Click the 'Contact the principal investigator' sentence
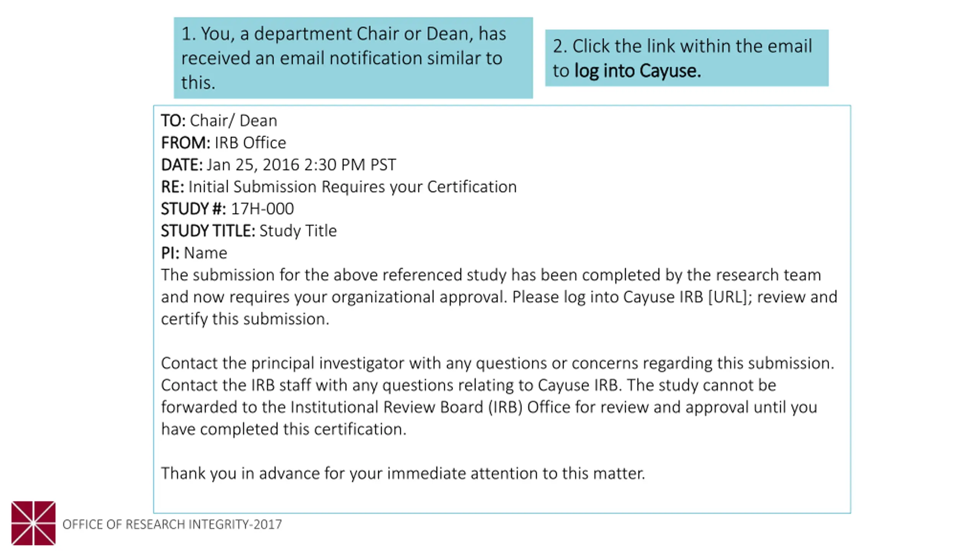Screen dimensions: 980x551 pyautogui.click(x=497, y=363)
